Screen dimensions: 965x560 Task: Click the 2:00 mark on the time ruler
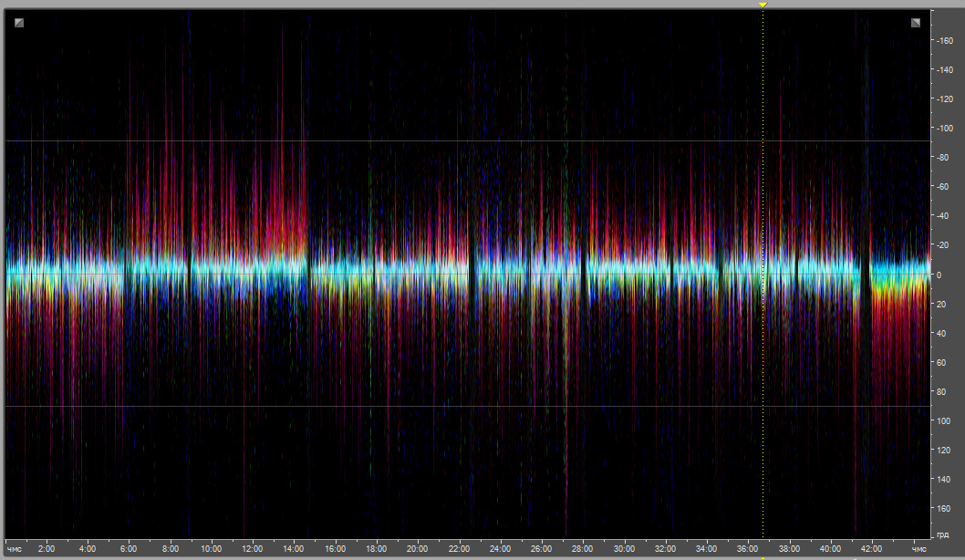point(47,549)
